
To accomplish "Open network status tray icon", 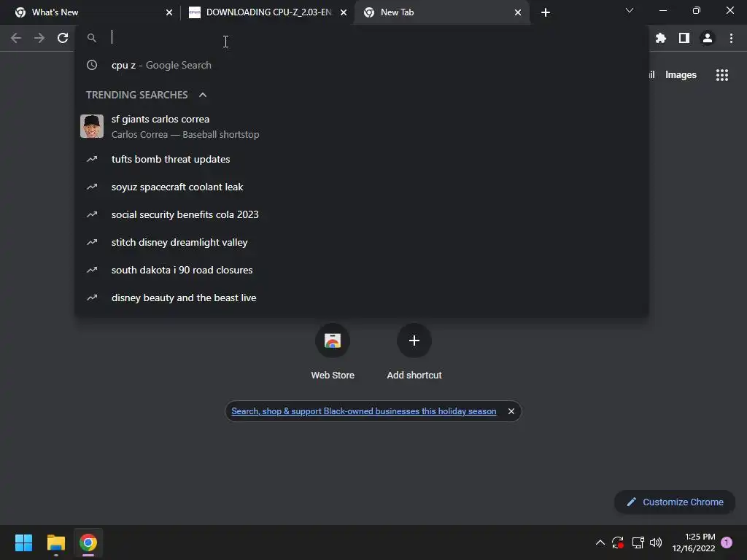I will pos(638,542).
